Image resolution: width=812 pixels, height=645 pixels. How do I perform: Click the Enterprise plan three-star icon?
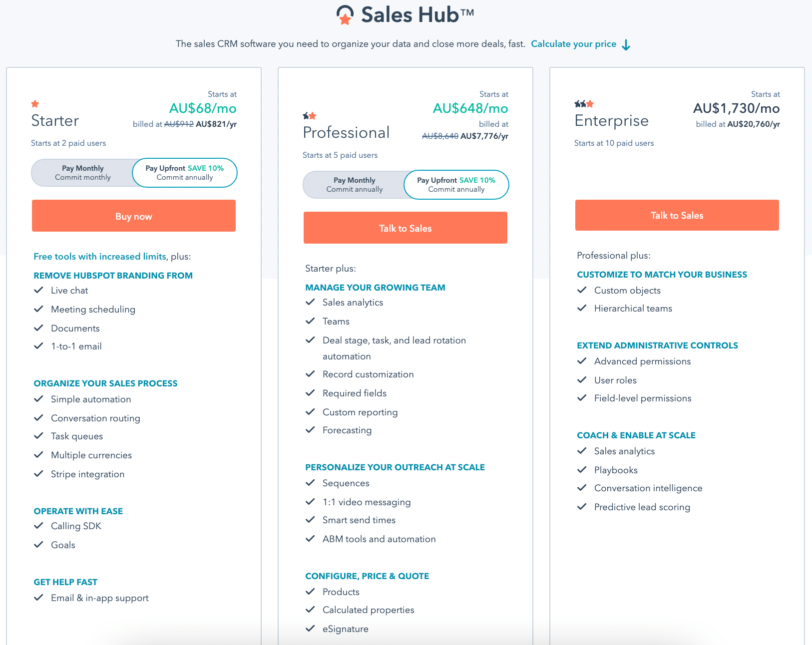click(x=584, y=104)
